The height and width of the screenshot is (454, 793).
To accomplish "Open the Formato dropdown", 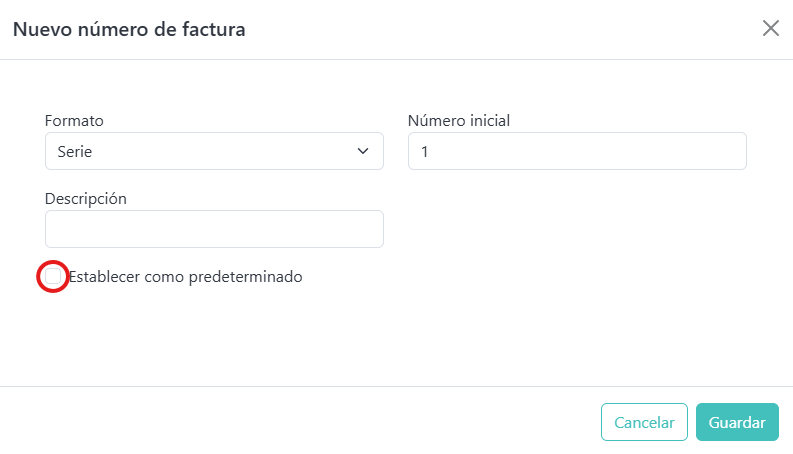I will [x=214, y=151].
